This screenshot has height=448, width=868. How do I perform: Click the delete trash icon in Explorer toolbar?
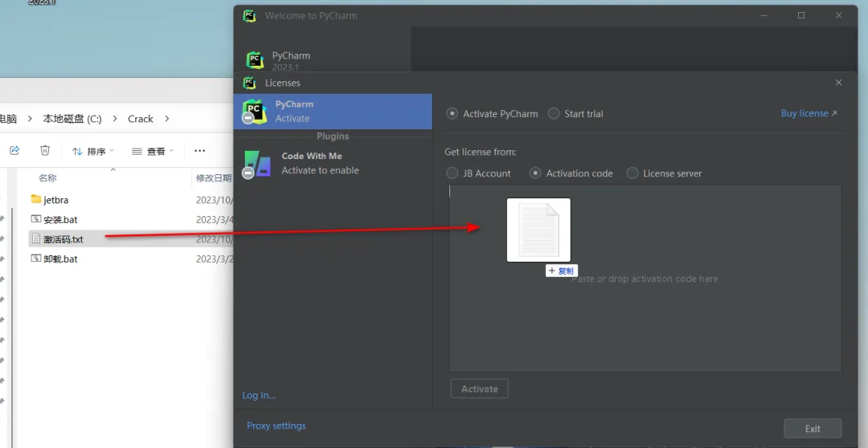(45, 150)
